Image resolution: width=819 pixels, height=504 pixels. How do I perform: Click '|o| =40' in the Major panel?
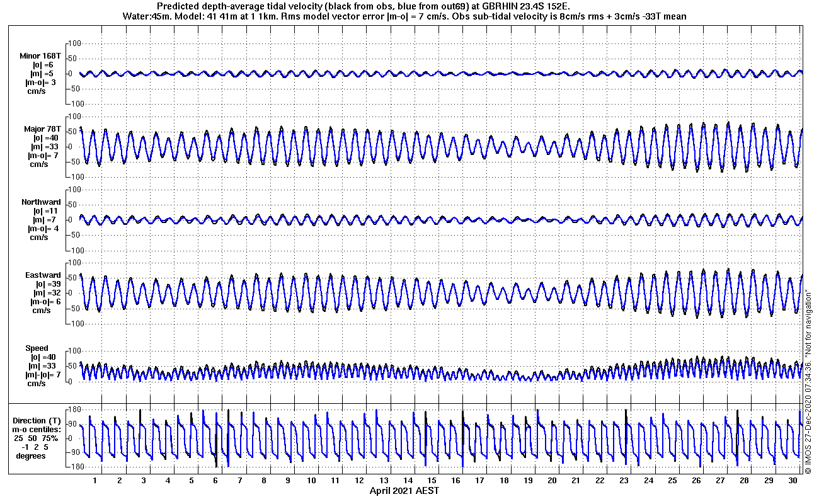(x=46, y=138)
